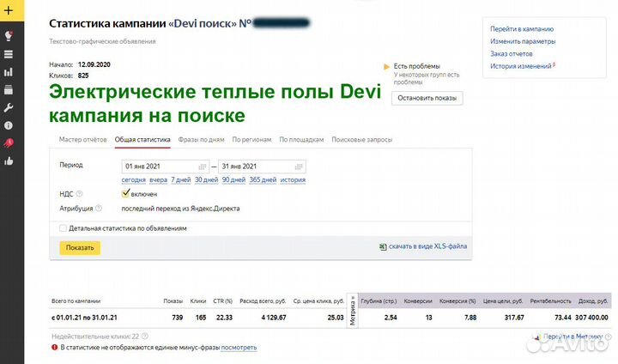Open calendar picker for start date
618x364 pixels.
coord(203,167)
